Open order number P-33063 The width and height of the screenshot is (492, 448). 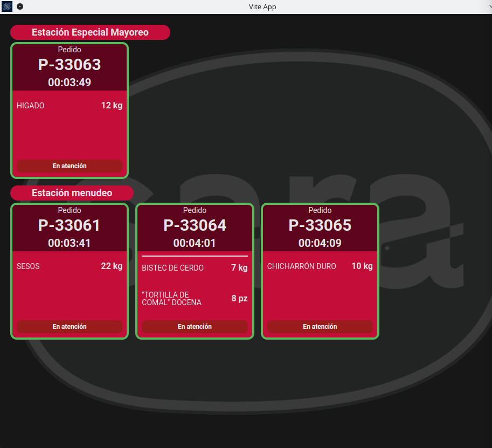70,65
